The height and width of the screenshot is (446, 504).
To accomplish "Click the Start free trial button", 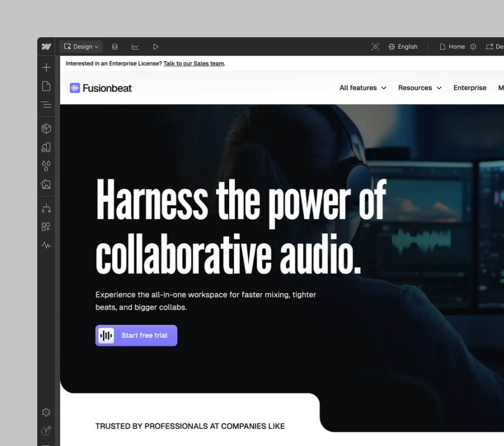I will click(x=136, y=336).
